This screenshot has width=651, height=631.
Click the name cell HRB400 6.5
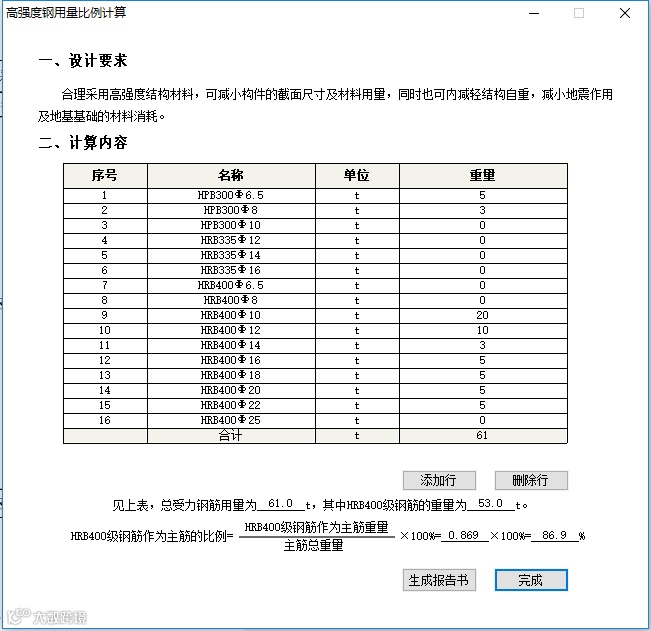coord(231,285)
